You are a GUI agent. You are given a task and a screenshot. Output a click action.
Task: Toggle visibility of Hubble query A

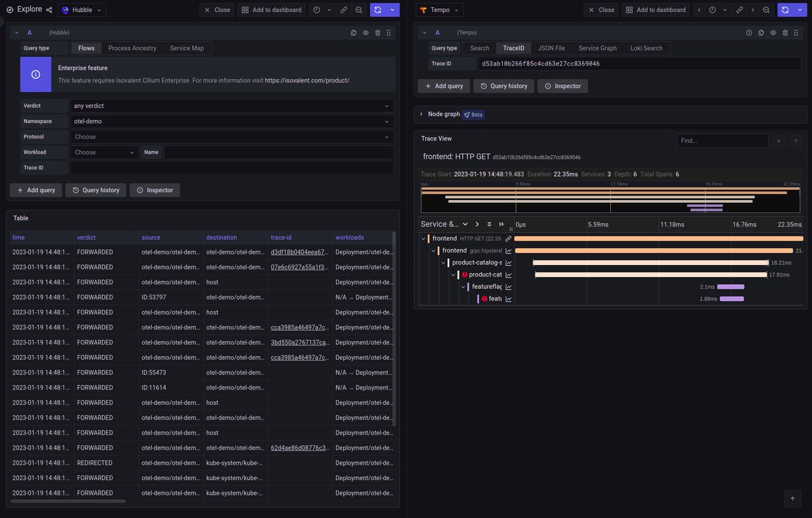365,32
